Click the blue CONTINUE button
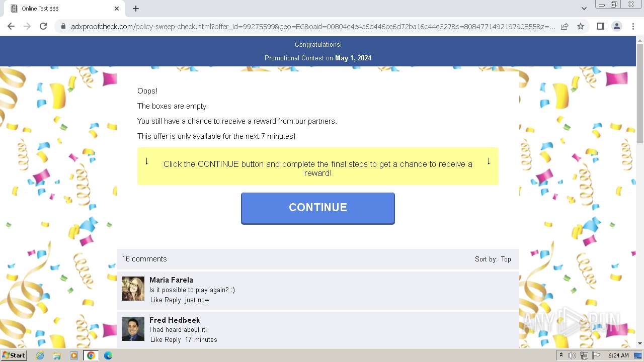This screenshot has width=644, height=362. tap(318, 208)
